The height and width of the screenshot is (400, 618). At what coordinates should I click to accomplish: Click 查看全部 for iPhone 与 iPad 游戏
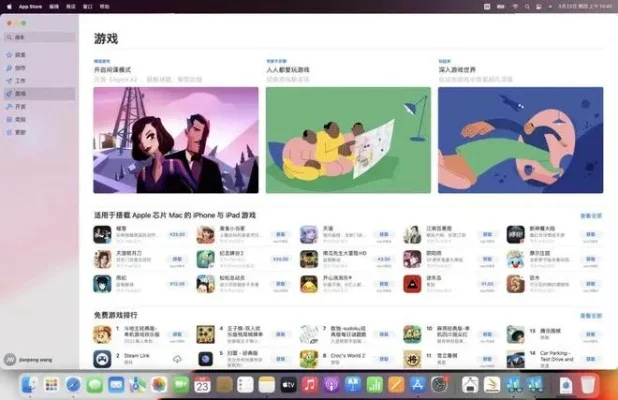591,216
